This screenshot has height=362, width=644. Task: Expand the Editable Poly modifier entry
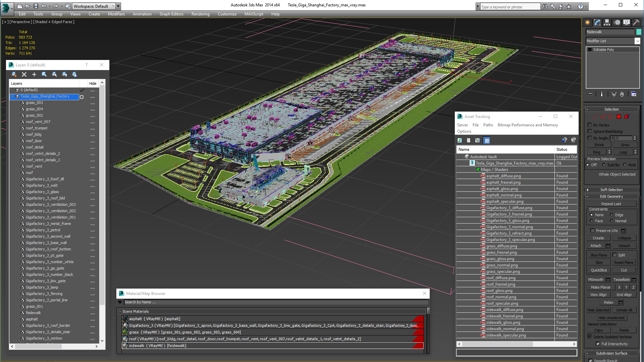point(590,50)
